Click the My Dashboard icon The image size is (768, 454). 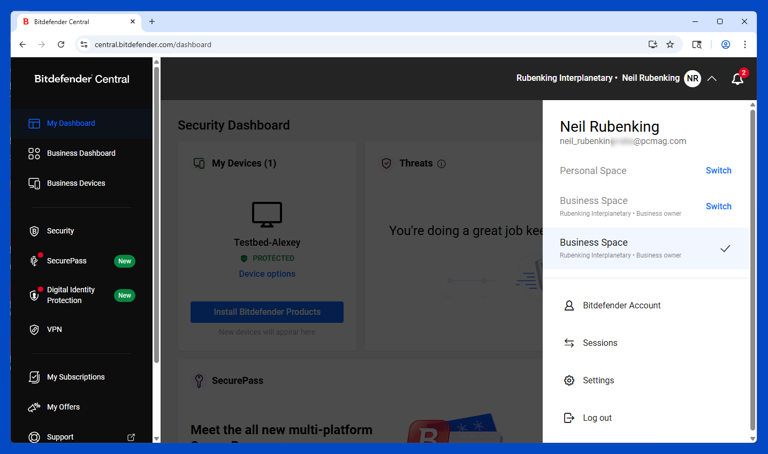tap(34, 123)
